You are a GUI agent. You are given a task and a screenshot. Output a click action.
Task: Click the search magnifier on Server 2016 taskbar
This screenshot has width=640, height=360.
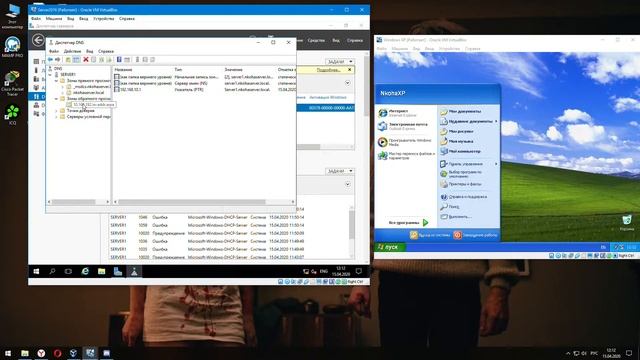52,271
